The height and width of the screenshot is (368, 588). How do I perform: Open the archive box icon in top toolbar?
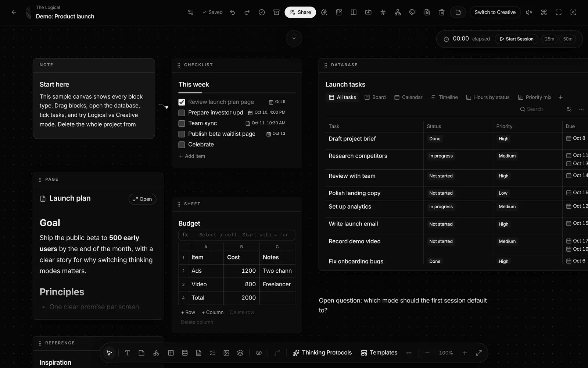tap(276, 12)
